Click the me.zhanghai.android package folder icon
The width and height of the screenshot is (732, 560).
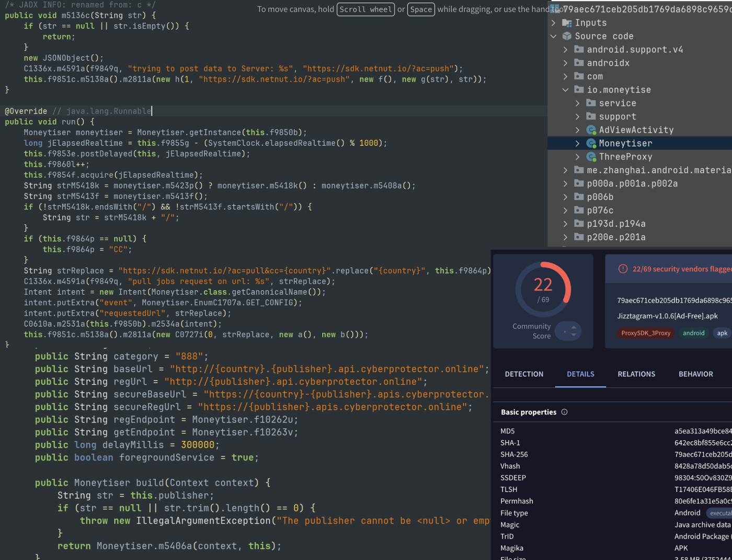[x=579, y=170]
